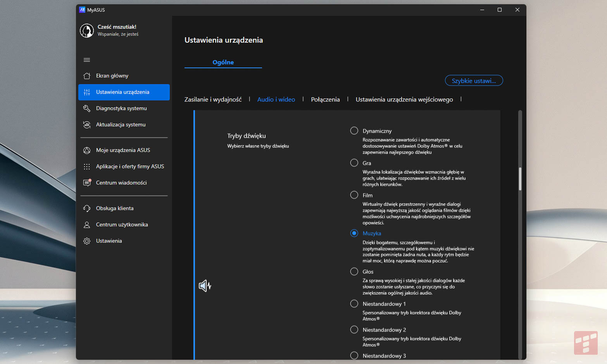This screenshot has width=607, height=364.
Task: Open Moje urządzenia ASUS icon
Action: click(x=87, y=150)
